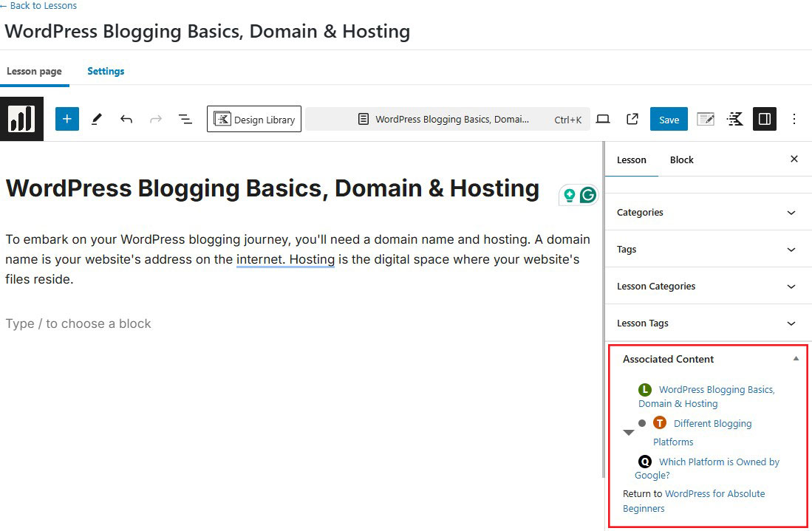The image size is (812, 531).
Task: Click the intro paragraph text block
Action: coord(298,259)
